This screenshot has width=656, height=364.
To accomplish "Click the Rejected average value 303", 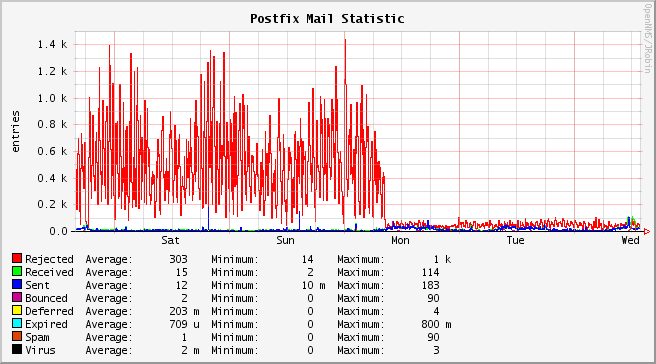I will [x=179, y=259].
